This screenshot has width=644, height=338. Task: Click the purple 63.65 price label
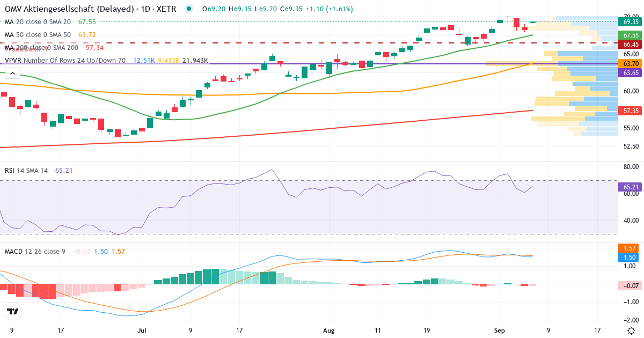tap(631, 72)
